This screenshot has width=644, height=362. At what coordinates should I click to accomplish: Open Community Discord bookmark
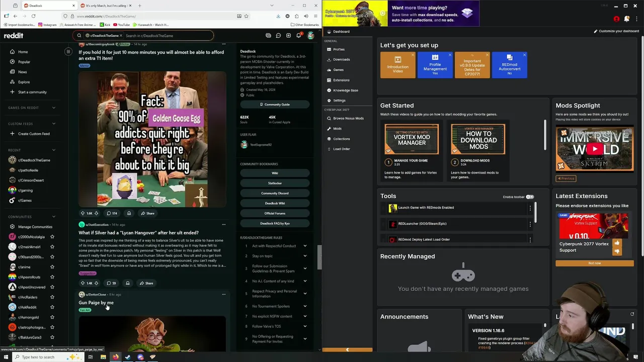click(275, 193)
